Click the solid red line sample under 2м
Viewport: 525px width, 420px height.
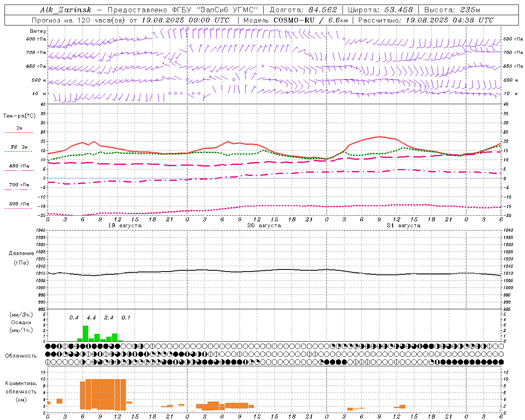click(x=19, y=132)
